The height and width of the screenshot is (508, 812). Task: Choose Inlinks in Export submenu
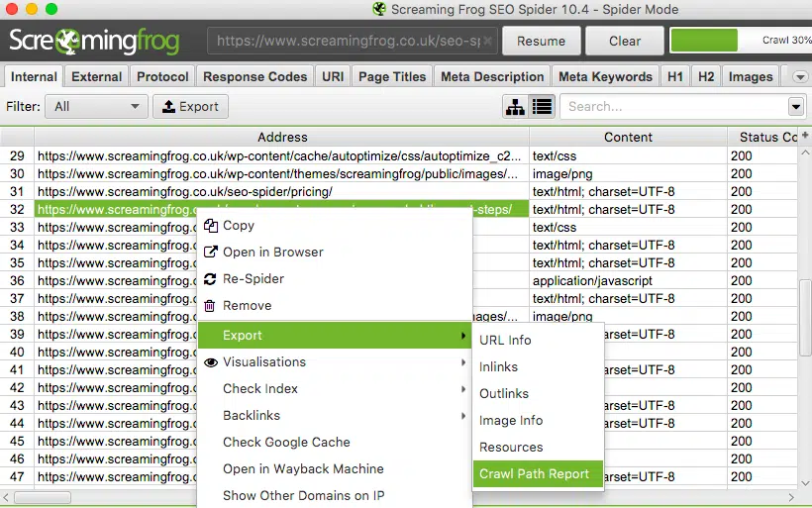click(x=538, y=367)
